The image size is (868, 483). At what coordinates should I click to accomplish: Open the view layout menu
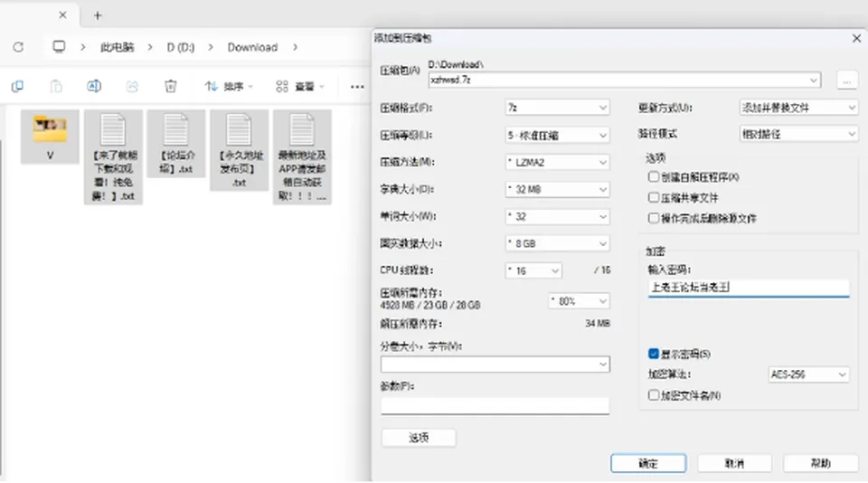click(x=299, y=87)
